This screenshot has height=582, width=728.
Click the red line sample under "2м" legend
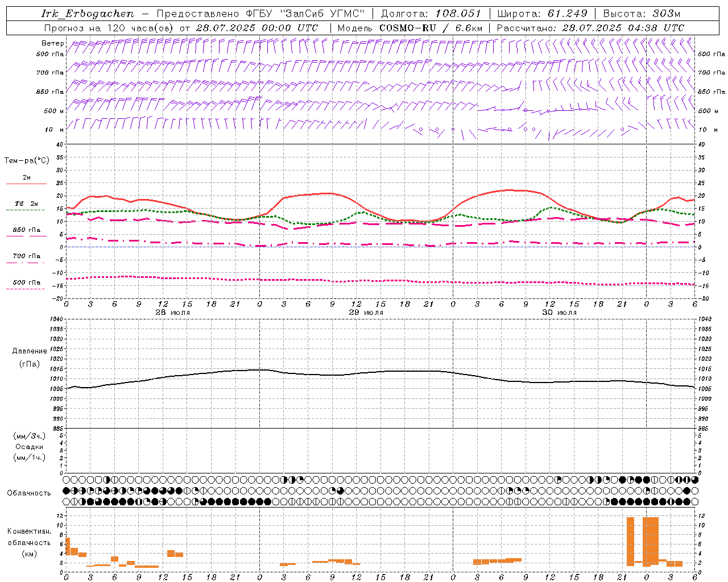26,184
